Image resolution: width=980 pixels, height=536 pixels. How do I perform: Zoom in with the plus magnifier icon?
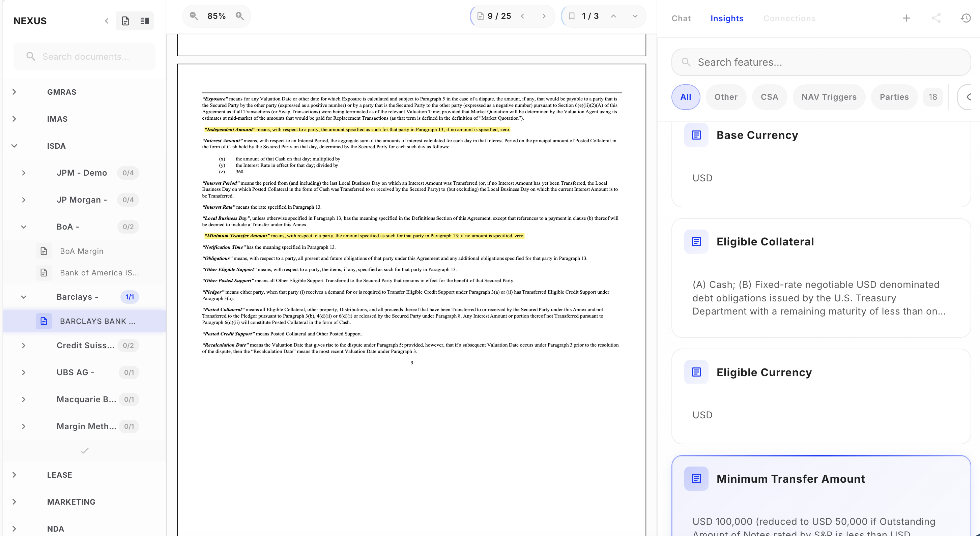point(240,16)
